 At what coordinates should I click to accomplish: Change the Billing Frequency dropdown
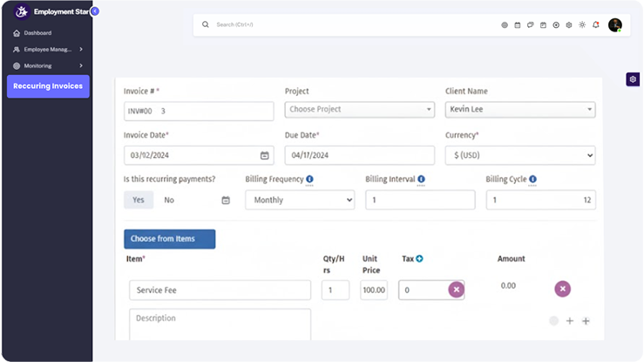tap(300, 200)
